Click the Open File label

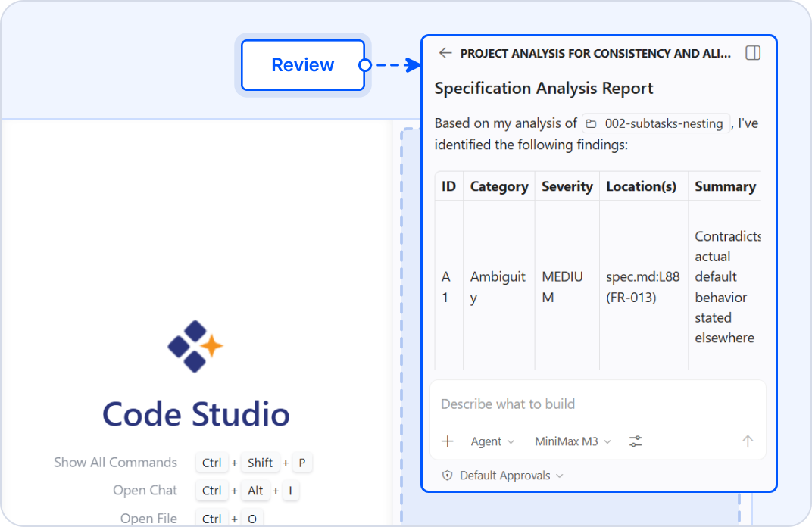[x=148, y=518]
